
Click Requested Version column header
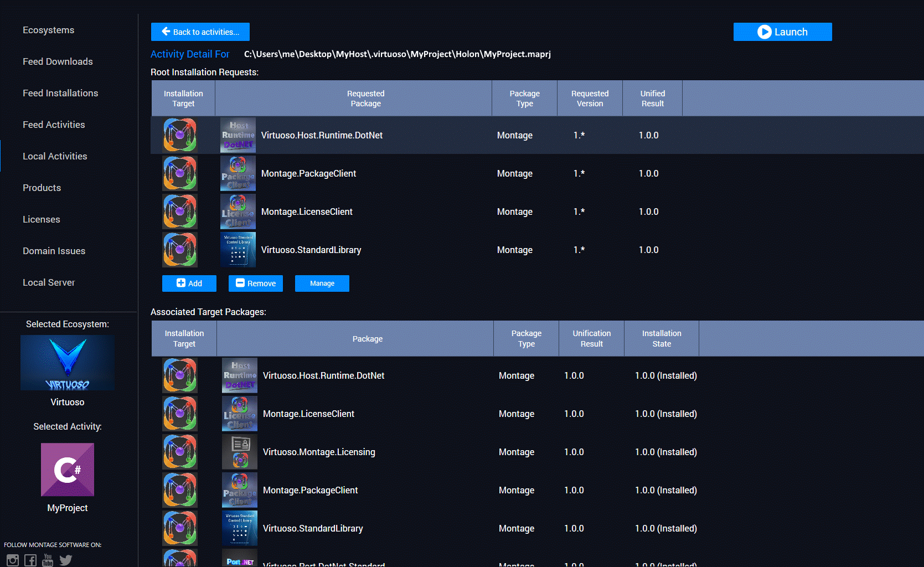coord(590,98)
